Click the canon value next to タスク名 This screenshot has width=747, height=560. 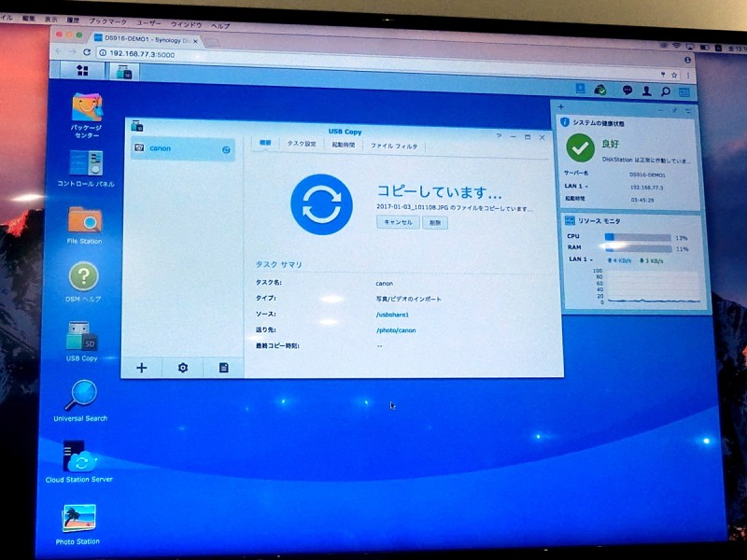(x=384, y=284)
